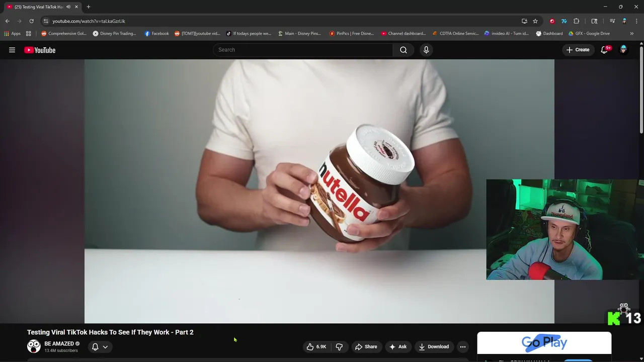Open more actions three-dot button under video
Screen dimensions: 644x362
(463, 346)
